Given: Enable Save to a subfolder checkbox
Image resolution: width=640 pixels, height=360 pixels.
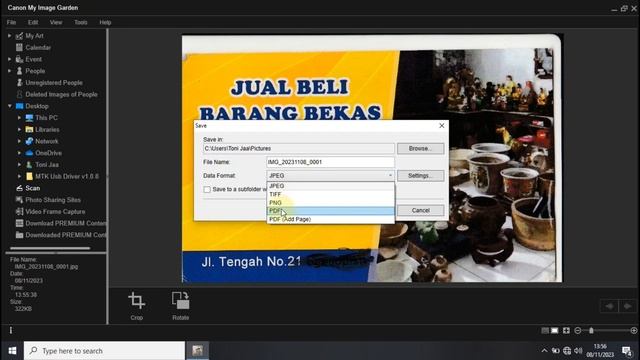Looking at the screenshot, I should click(x=207, y=189).
